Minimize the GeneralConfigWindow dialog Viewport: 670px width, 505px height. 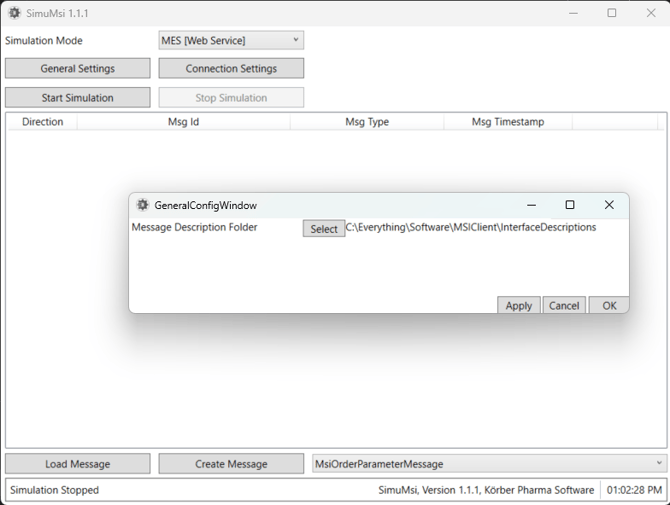pyautogui.click(x=531, y=205)
